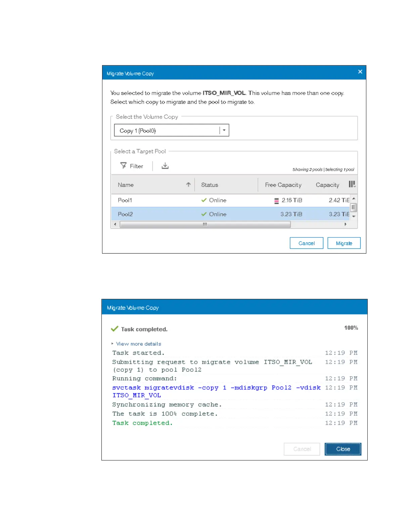This screenshot has height=532, width=411.
Task: Click the Task completed green checkmark
Action: [x=115, y=328]
